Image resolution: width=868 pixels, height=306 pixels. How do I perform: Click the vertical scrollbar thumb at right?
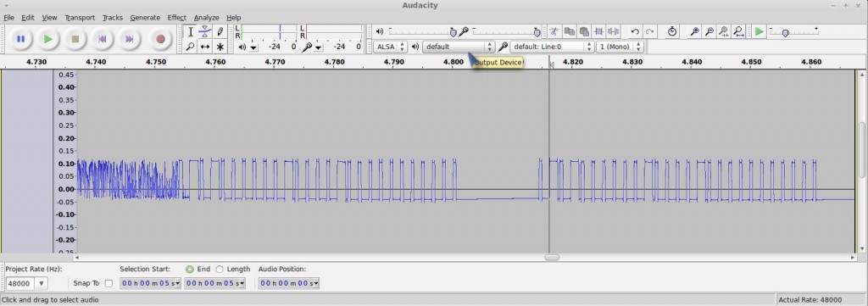coord(862,149)
